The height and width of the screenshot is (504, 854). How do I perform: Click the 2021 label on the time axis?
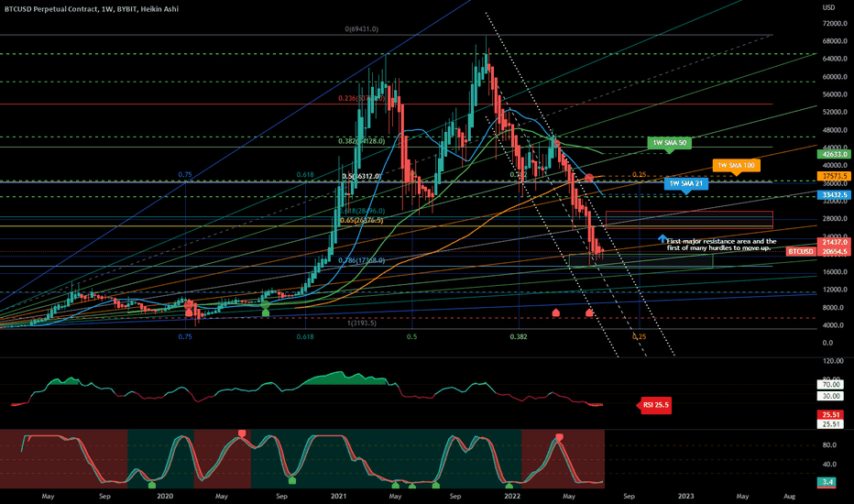coord(338,497)
